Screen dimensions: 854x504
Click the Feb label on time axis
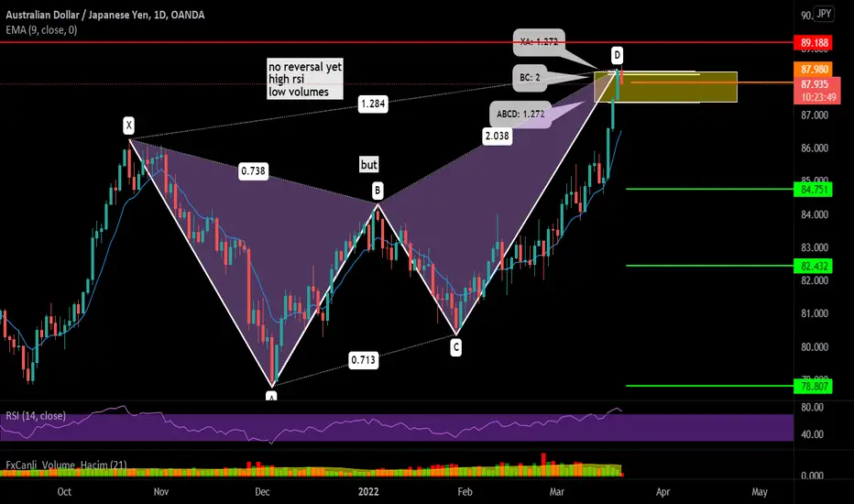pyautogui.click(x=465, y=491)
